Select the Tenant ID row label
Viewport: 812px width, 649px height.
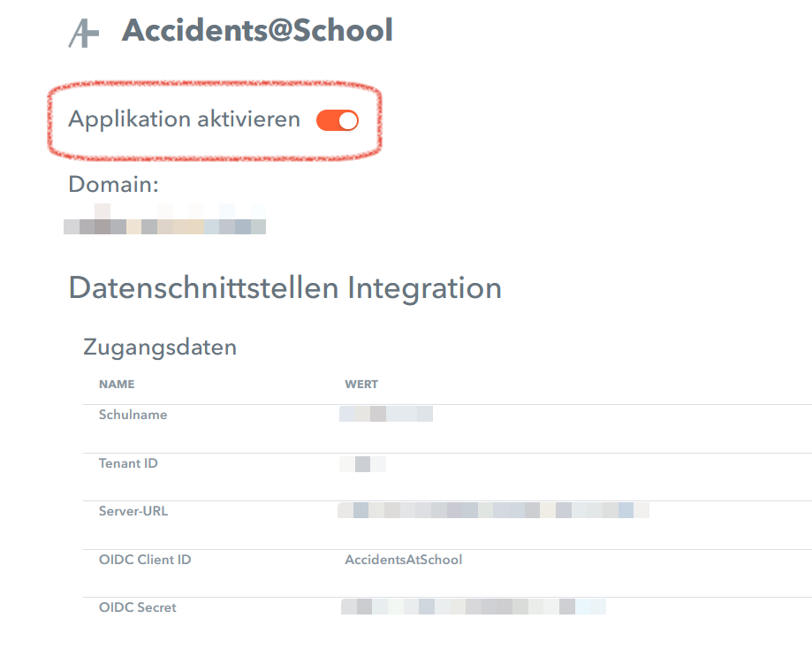pyautogui.click(x=128, y=463)
